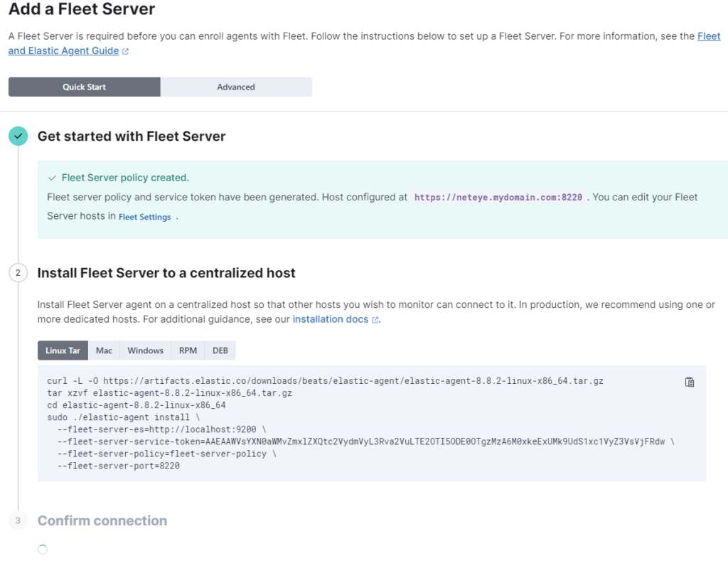
Task: Click the external link icon after Agent Guide
Action: (125, 51)
